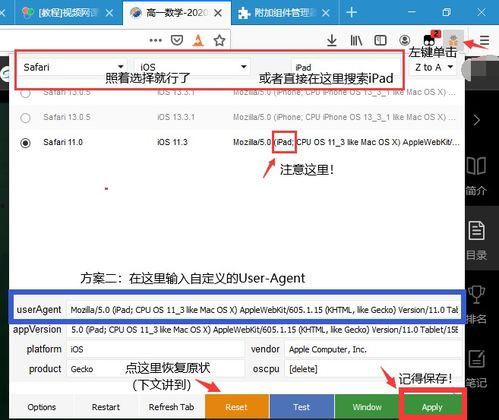Select the faded Safari 13.0.5 radio in middle row
Screen dimensions: 499x420
(25, 118)
